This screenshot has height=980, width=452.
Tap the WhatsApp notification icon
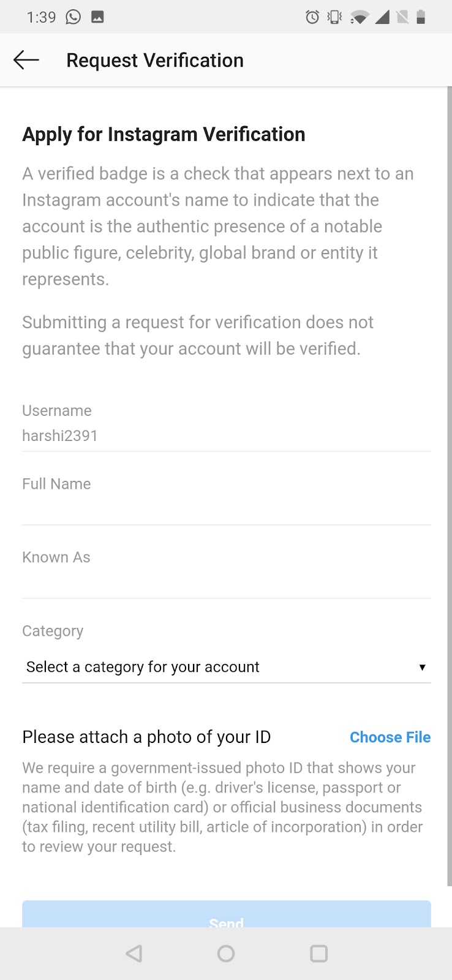[x=73, y=17]
